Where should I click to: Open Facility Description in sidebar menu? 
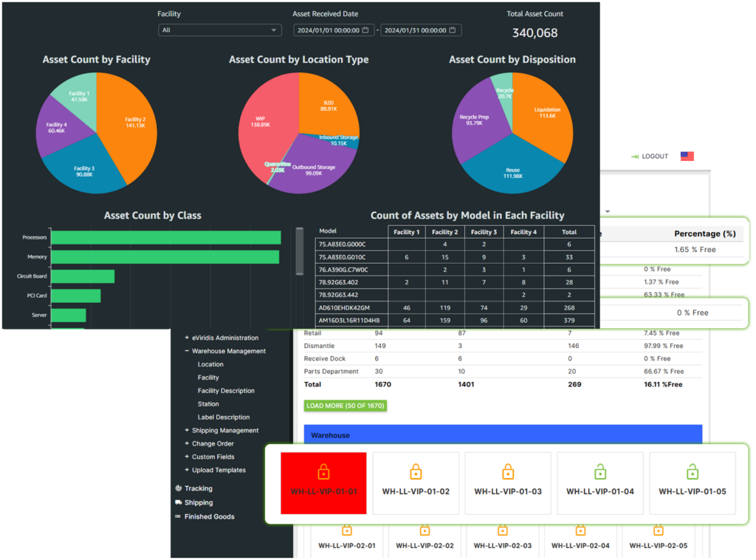[226, 391]
